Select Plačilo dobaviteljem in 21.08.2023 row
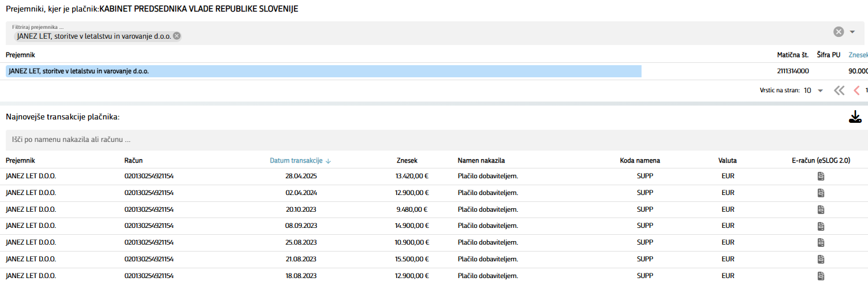Image resolution: width=868 pixels, height=285 pixels. click(487, 259)
